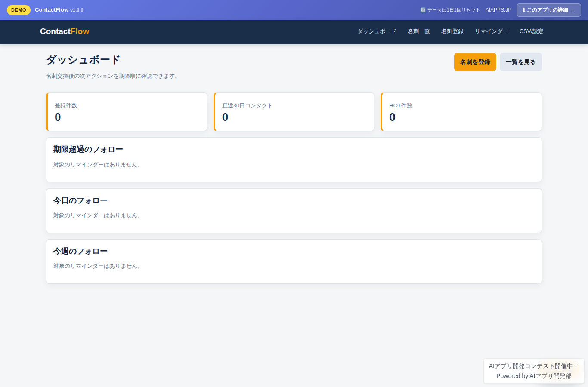Click the yellow DEMO badge
This screenshot has width=588, height=387.
click(x=19, y=10)
